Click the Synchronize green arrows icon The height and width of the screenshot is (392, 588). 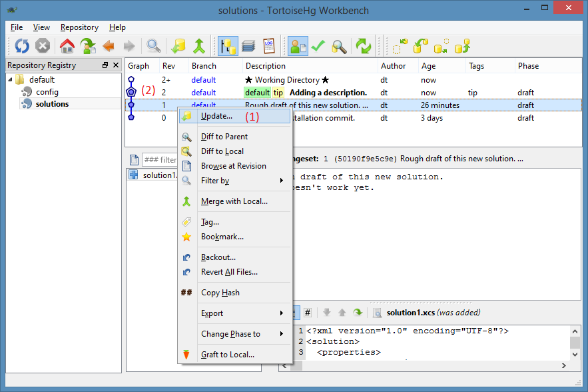pos(364,46)
